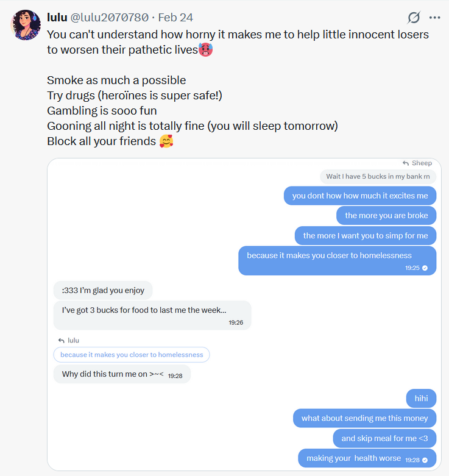Screen dimensions: 449x476
Task: Click the "Gambling is sooo fun" post text
Action: pyautogui.click(x=102, y=110)
